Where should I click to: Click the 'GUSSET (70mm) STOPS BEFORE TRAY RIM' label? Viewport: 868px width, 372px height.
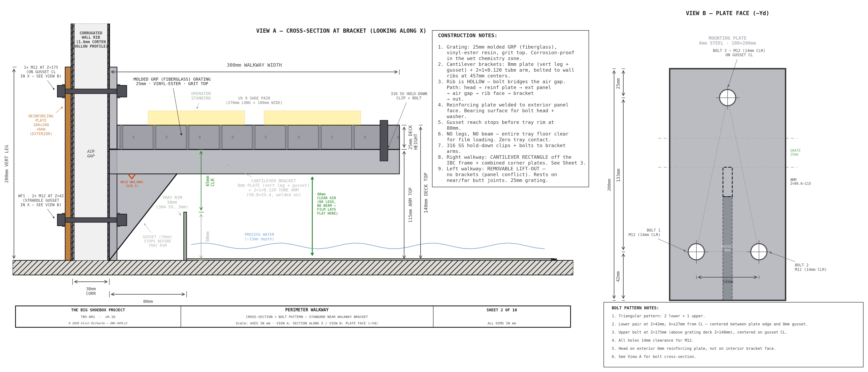click(x=157, y=241)
